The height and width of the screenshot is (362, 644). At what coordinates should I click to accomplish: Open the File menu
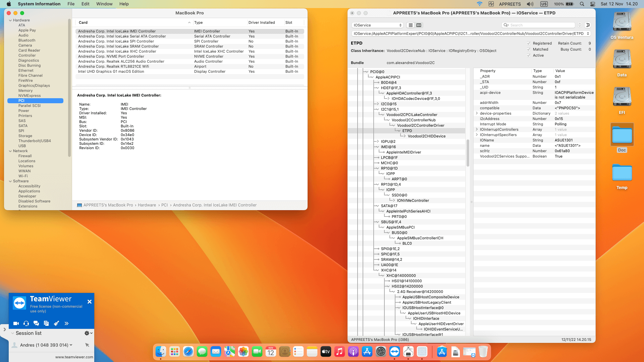71,4
